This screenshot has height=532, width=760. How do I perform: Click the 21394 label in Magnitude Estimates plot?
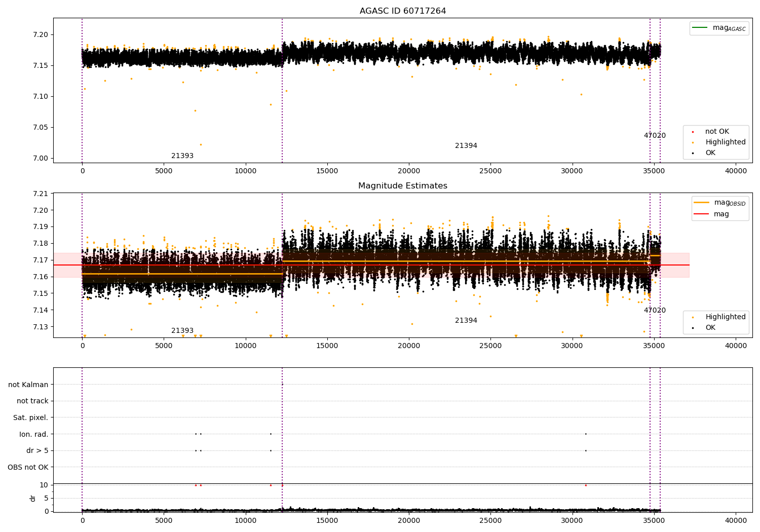pyautogui.click(x=466, y=321)
